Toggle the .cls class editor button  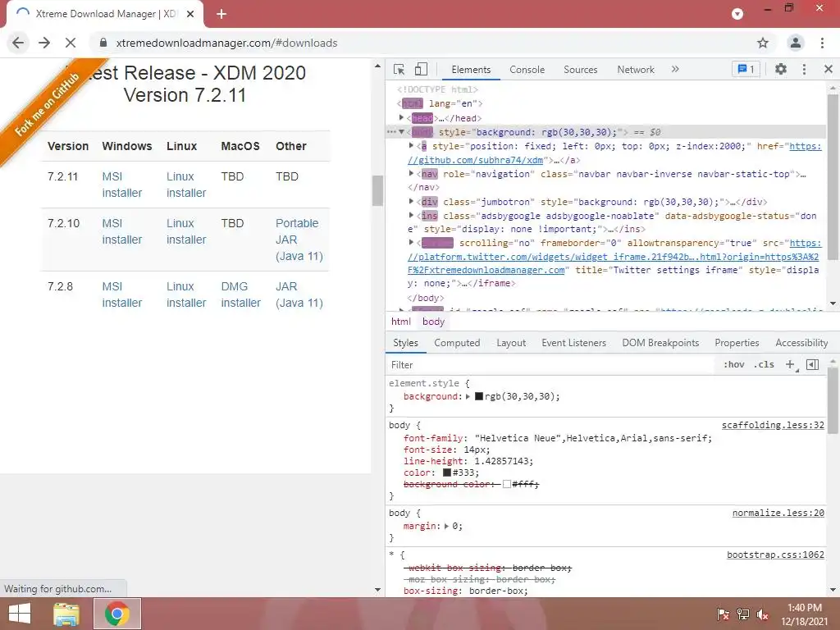[x=764, y=364]
